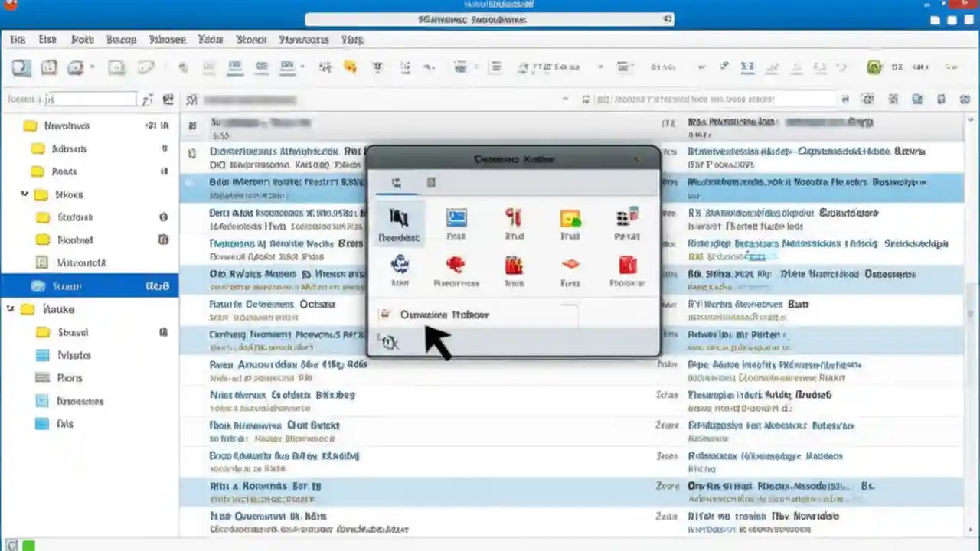Select the Get Mail icon in the toolbar
The height and width of the screenshot is (551, 980).
point(21,67)
